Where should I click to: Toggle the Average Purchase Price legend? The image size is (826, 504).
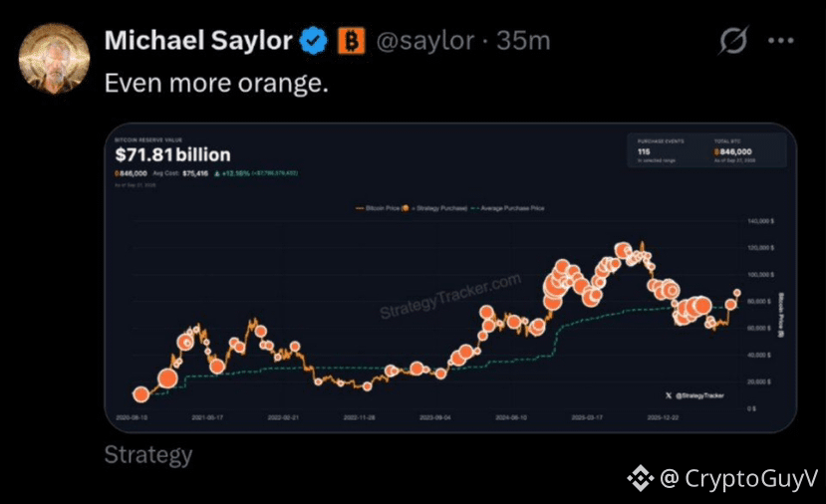pyautogui.click(x=507, y=208)
